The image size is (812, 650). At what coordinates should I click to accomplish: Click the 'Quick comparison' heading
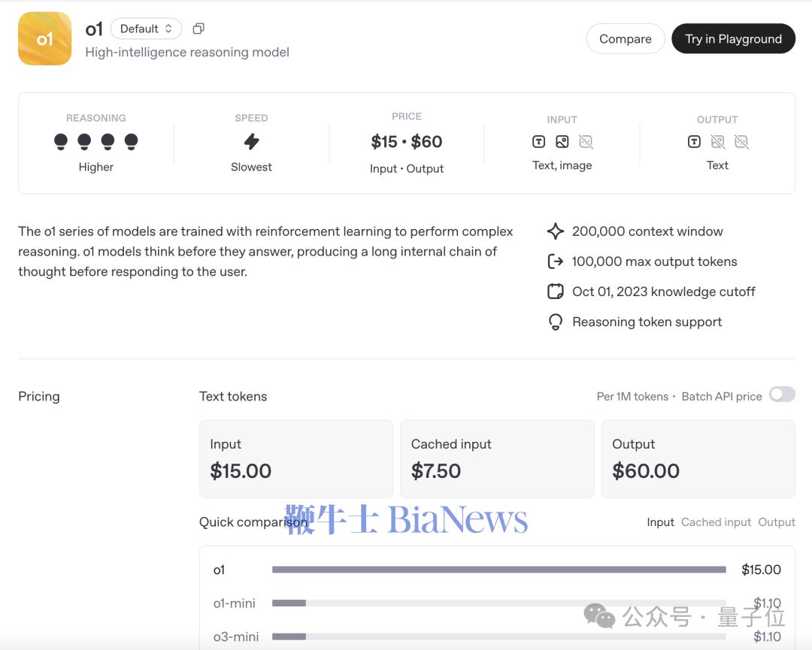click(253, 522)
